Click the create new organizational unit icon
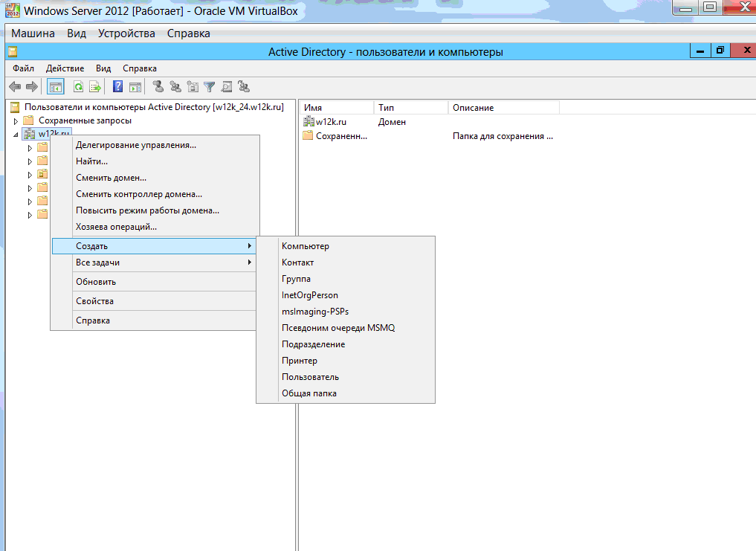 [193, 87]
